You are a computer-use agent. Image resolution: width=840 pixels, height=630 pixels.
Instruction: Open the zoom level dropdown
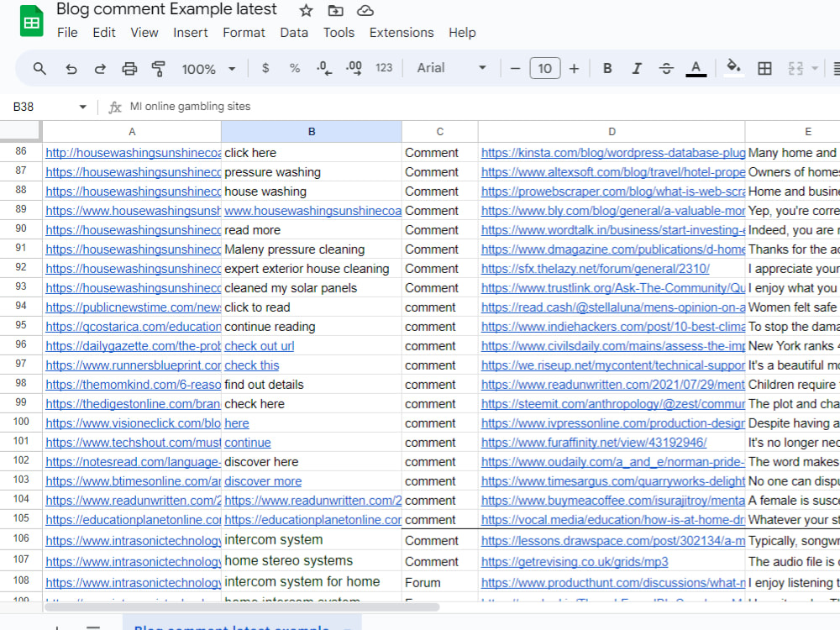click(x=208, y=69)
